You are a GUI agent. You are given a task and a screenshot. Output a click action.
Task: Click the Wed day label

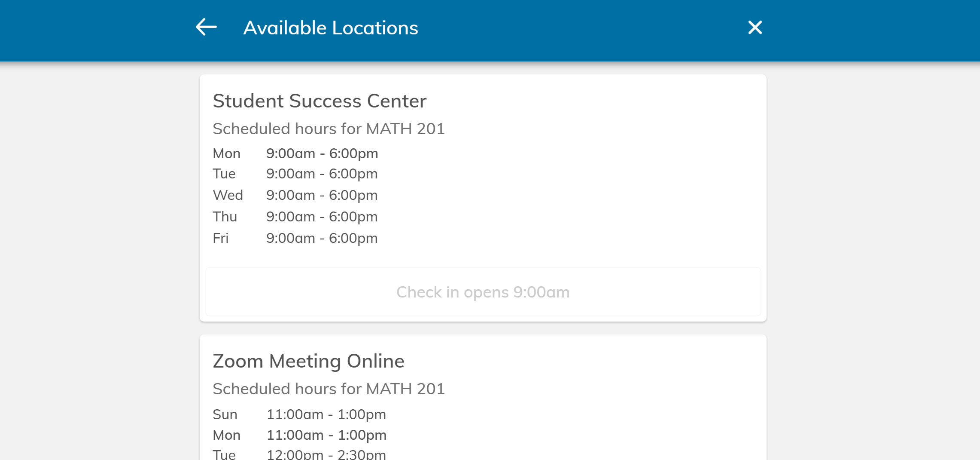[228, 195]
